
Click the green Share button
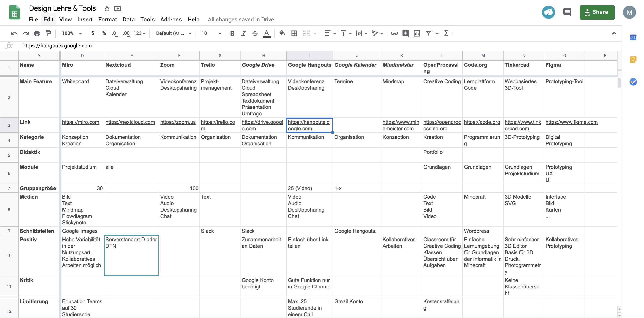tap(597, 12)
